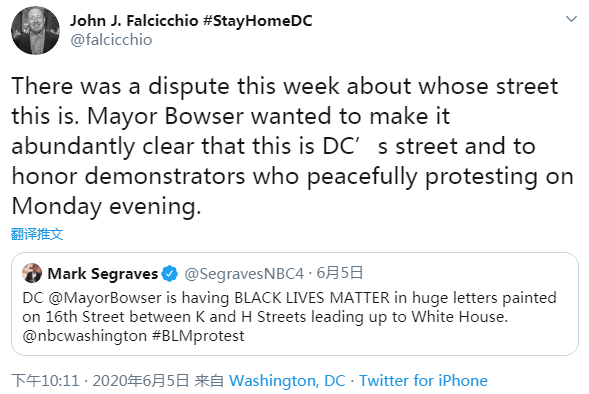
Task: Click the main tweet text about Mayor Bowser
Action: 292,146
